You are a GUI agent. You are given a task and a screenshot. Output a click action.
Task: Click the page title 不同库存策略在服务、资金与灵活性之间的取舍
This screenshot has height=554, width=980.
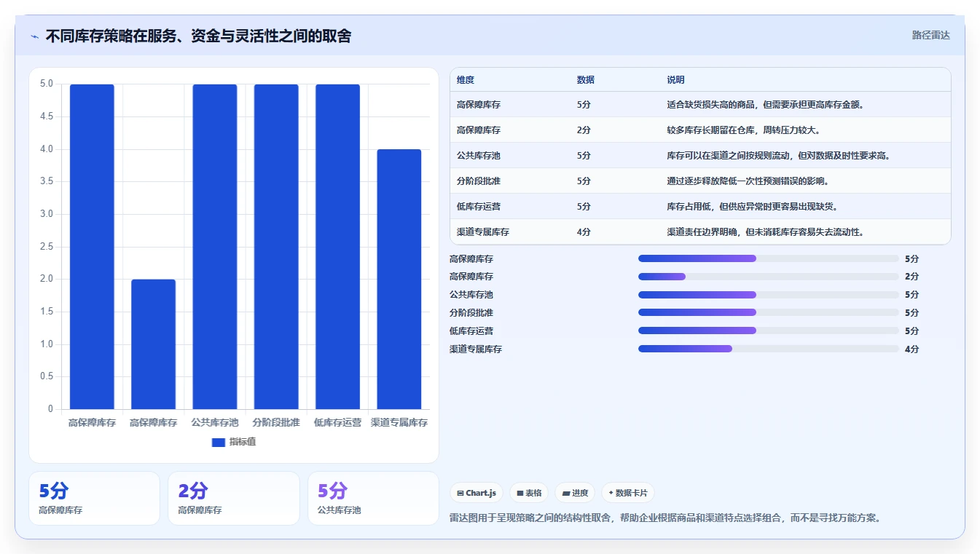198,36
